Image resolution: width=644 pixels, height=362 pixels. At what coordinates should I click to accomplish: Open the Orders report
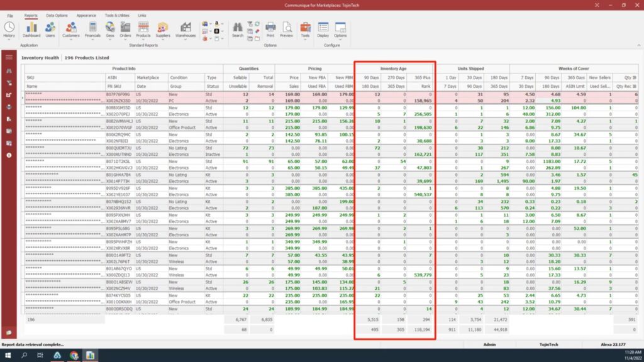124,28
